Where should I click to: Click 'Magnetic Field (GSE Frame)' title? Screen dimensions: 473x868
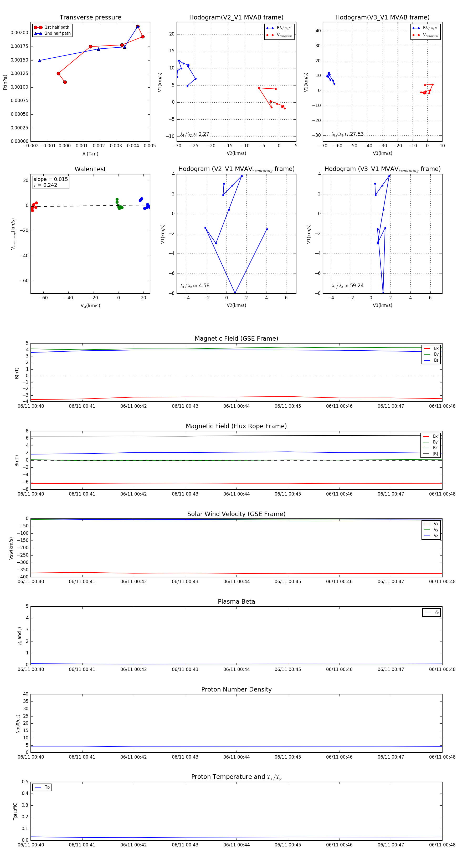click(236, 339)
